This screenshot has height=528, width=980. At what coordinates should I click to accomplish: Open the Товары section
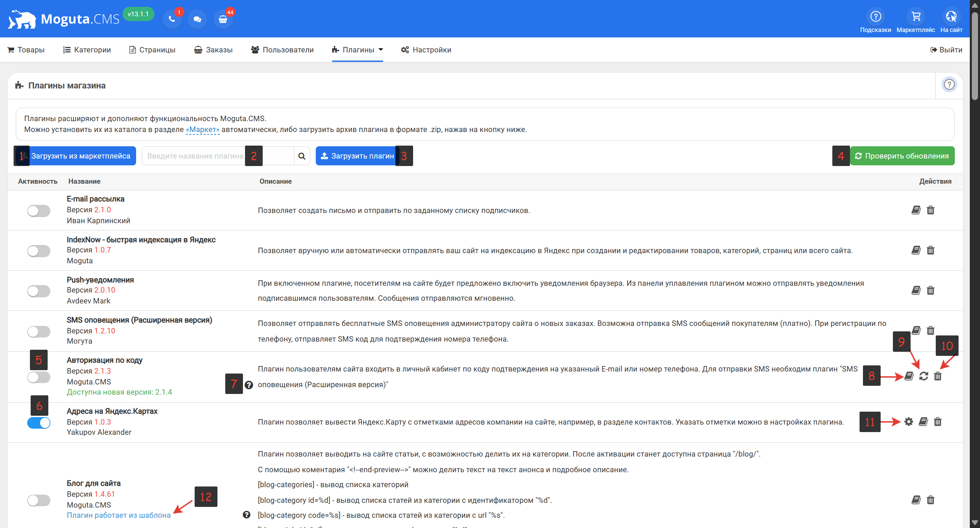[26, 50]
